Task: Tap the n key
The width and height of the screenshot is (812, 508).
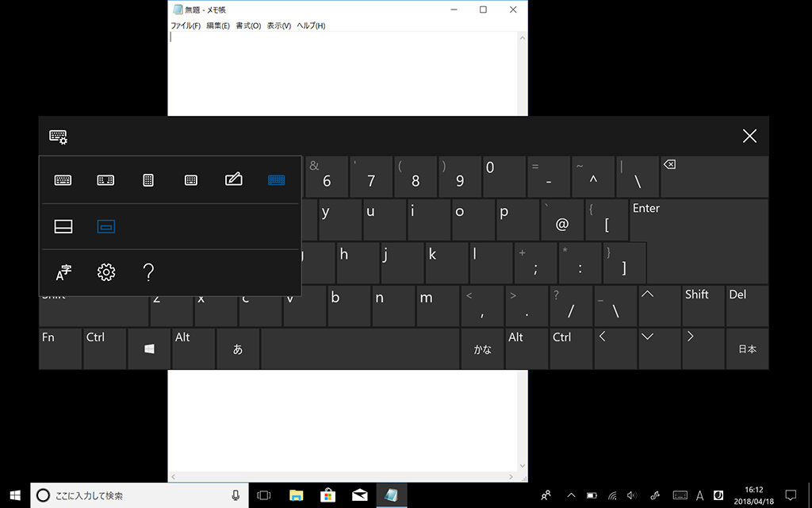Action: 393,306
